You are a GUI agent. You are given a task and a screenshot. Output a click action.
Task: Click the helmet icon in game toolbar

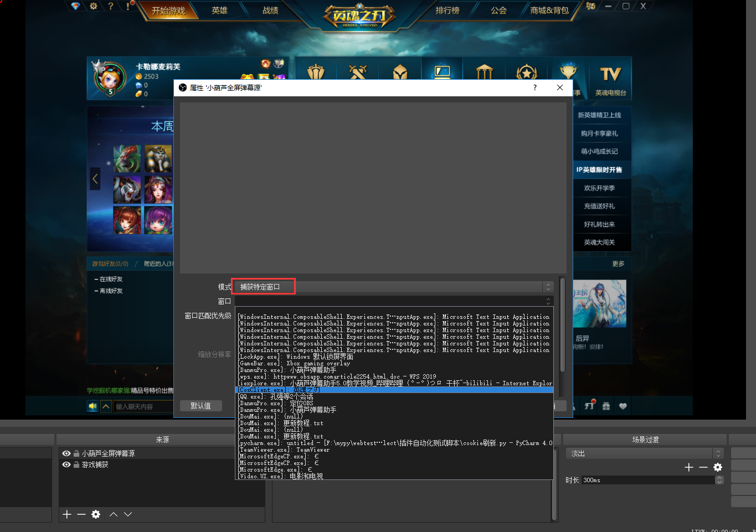(x=400, y=72)
